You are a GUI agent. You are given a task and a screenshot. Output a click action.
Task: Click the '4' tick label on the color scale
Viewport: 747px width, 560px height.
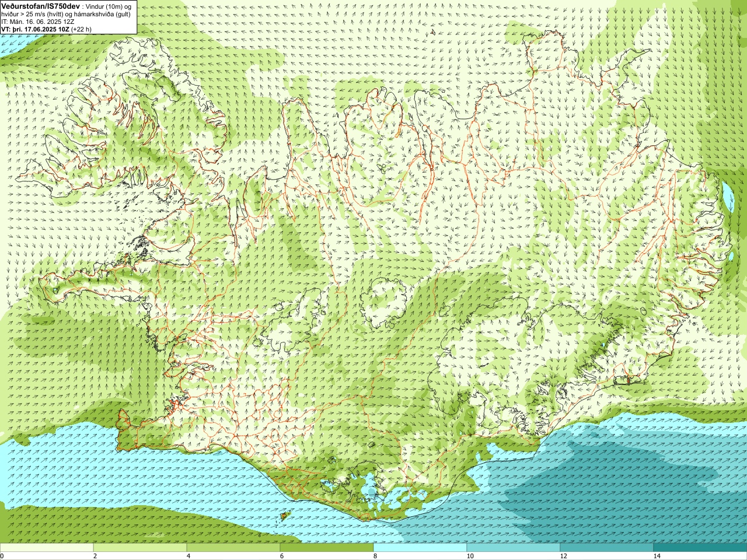point(189,556)
